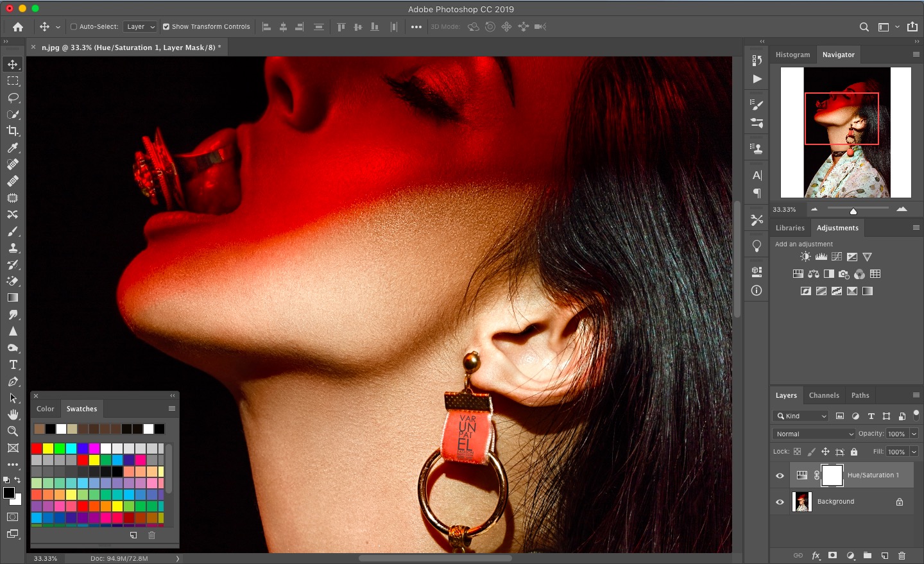The image size is (924, 564).
Task: Toggle the Auto-Select checkbox
Action: (x=74, y=27)
